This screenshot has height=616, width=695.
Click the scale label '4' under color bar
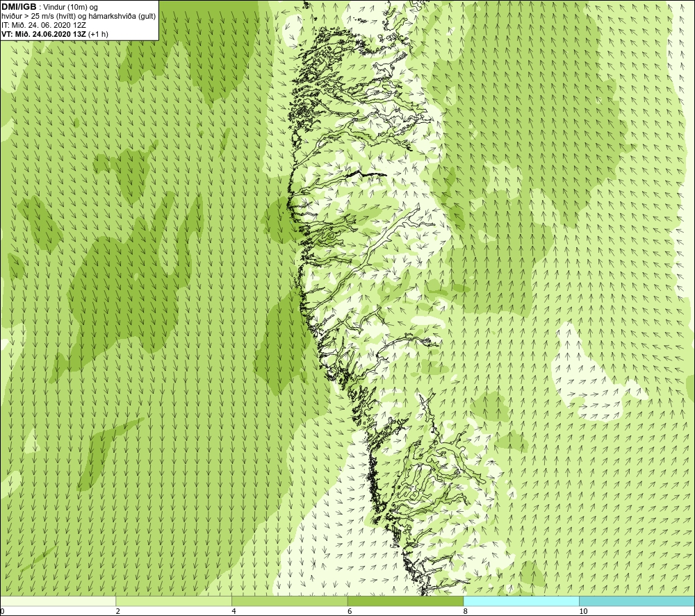click(x=234, y=612)
